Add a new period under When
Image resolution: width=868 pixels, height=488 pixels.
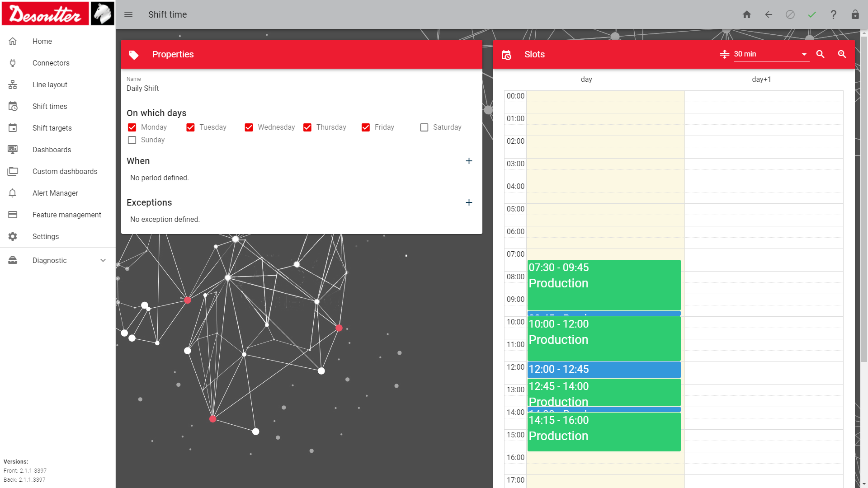tap(469, 161)
